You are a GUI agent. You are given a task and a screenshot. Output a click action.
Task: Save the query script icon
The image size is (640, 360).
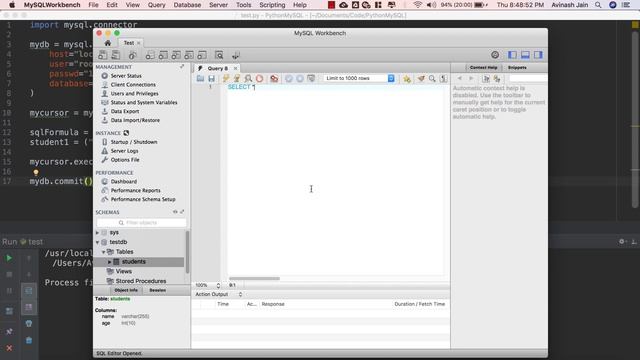pos(211,78)
